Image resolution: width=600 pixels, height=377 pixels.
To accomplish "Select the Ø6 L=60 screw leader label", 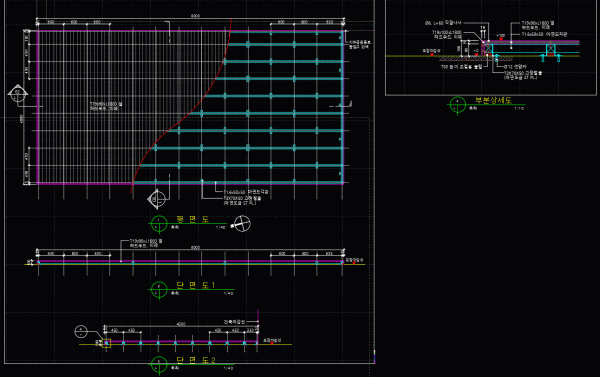I will point(443,23).
